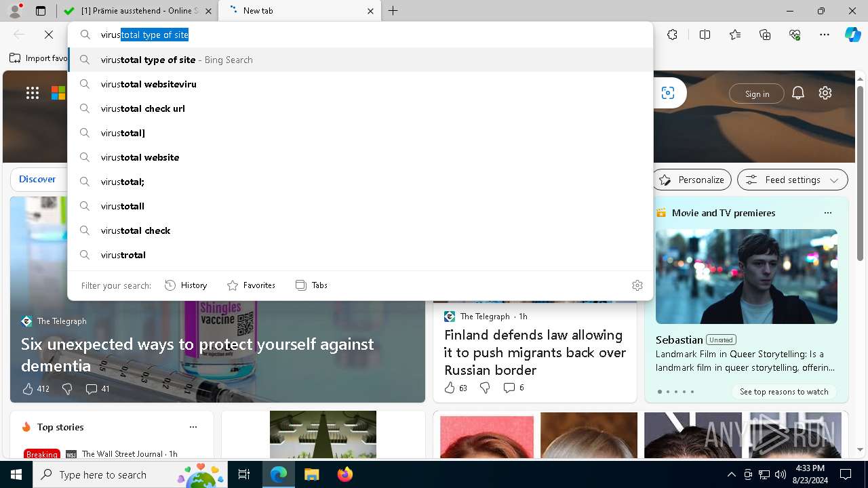Open Task View on taskbar
Screen dimensions: 868x488
pyautogui.click(x=244, y=474)
